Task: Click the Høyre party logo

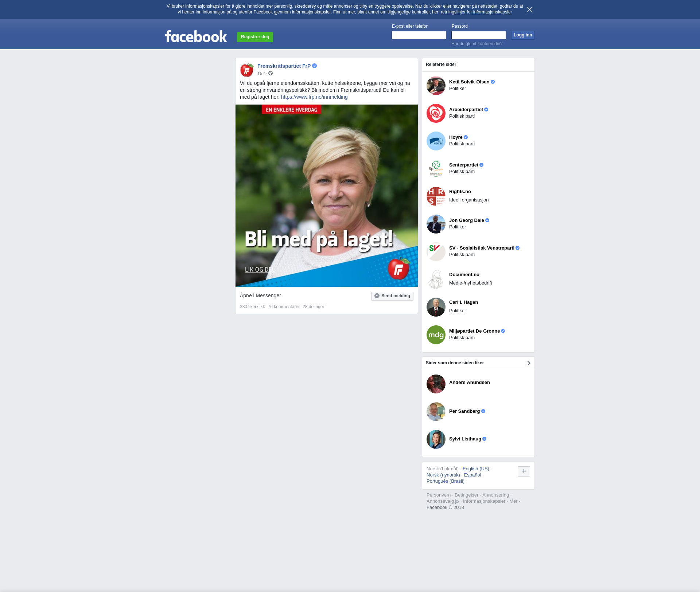Action: [x=436, y=141]
